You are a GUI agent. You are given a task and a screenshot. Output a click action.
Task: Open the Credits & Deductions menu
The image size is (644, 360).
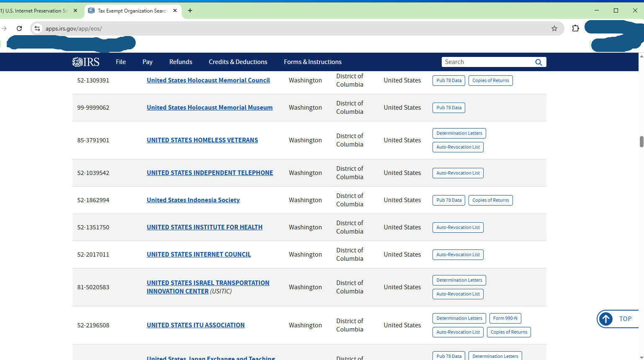click(238, 62)
